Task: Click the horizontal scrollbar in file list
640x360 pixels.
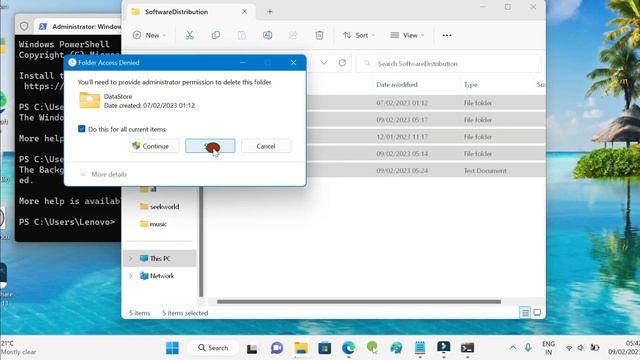Action: click(x=359, y=302)
